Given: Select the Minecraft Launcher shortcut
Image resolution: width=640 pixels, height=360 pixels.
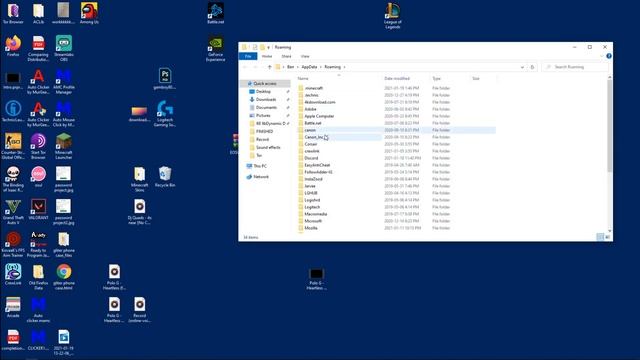Looking at the screenshot, I should [x=64, y=147].
